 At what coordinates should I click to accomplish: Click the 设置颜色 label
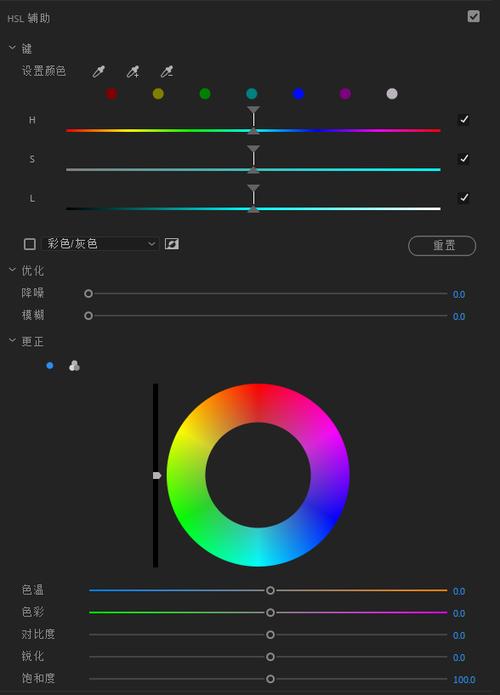click(x=44, y=71)
